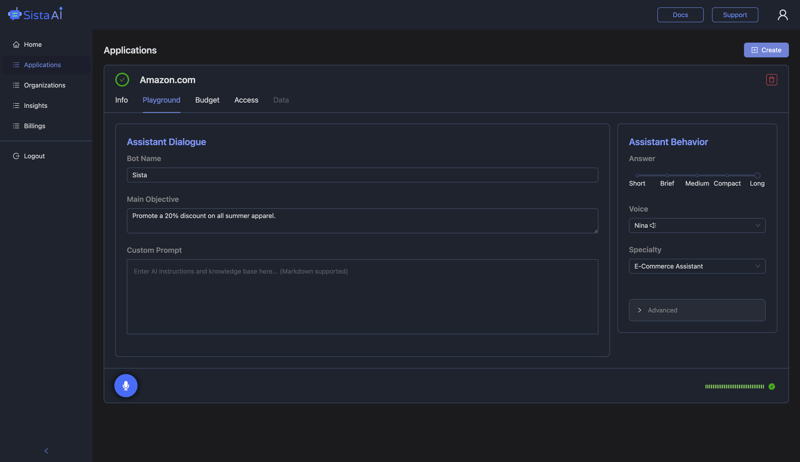Collapse the sidebar with the left chevron

[46, 451]
